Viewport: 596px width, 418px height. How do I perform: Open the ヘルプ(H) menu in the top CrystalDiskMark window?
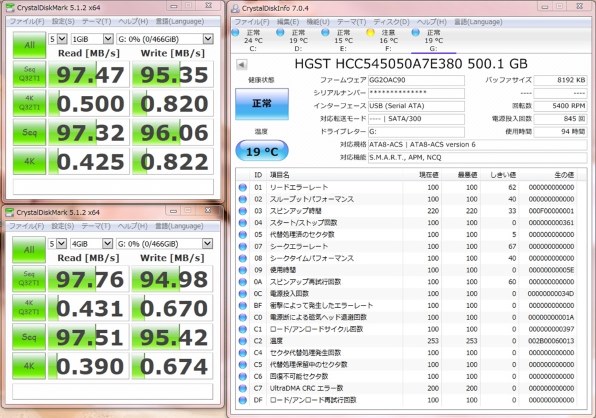[133, 22]
